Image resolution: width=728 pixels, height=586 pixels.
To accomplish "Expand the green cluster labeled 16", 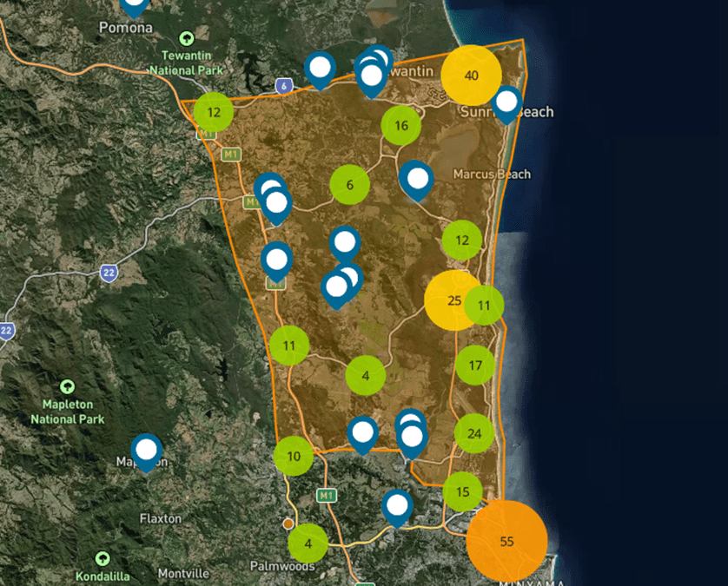I will (401, 126).
